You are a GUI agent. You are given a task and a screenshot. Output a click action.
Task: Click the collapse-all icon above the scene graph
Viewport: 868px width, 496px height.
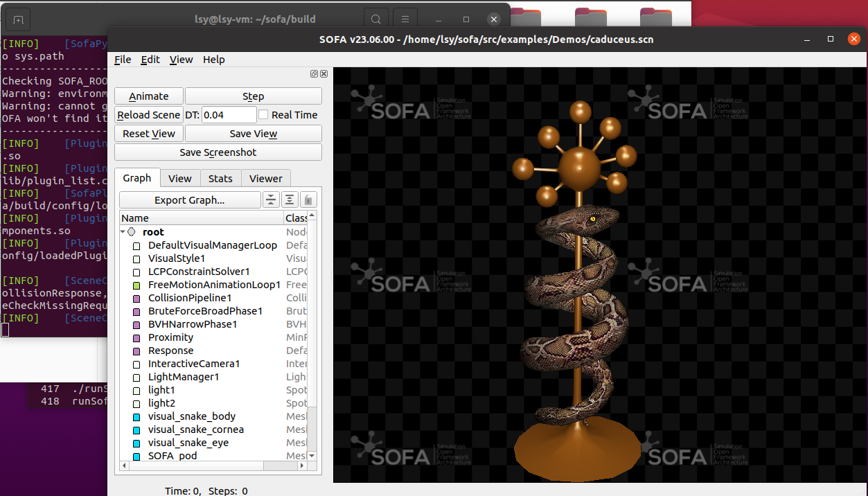pos(271,200)
